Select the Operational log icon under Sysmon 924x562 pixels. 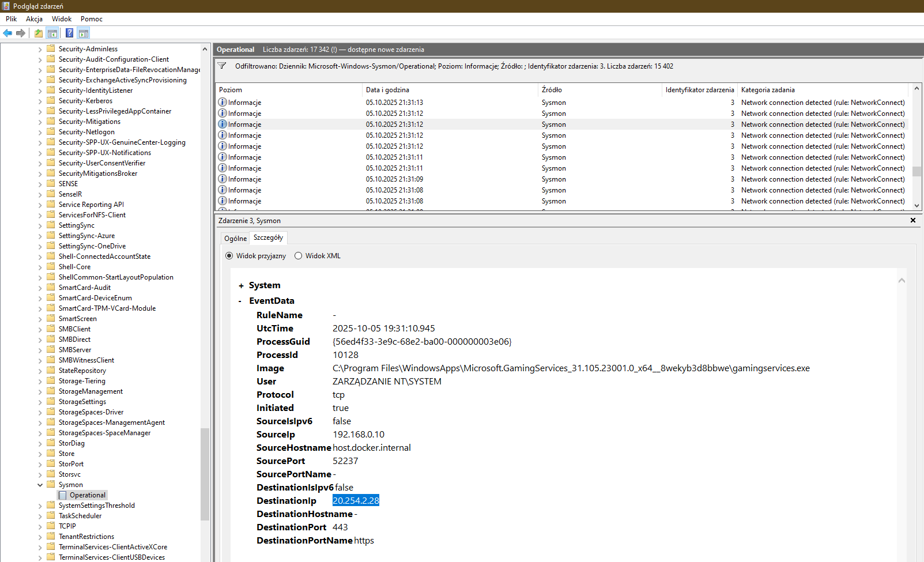pyautogui.click(x=63, y=495)
